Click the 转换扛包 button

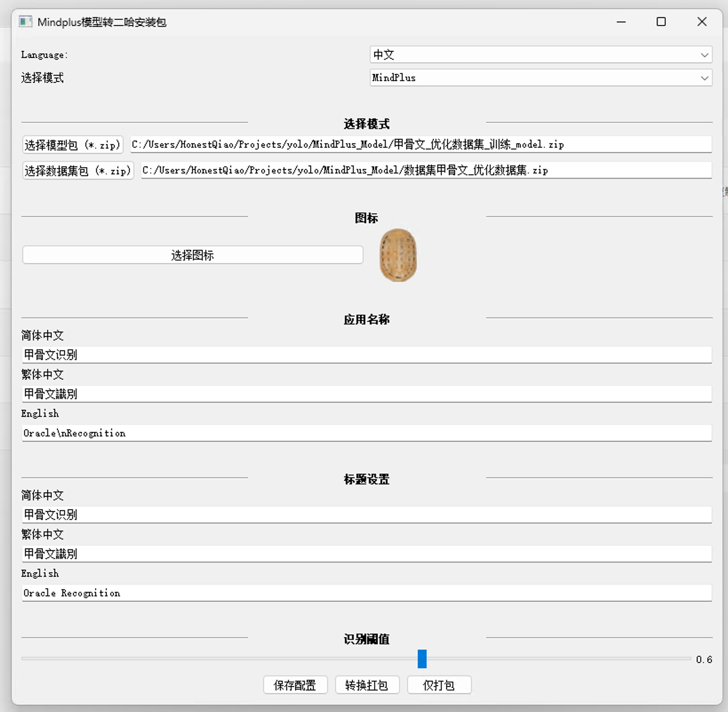pyautogui.click(x=367, y=685)
